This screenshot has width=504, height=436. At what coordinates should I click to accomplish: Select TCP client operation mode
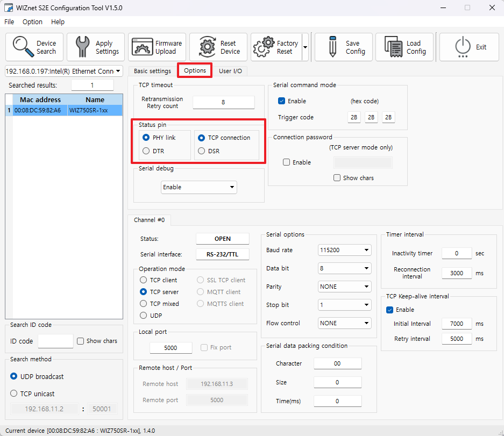tap(159, 280)
